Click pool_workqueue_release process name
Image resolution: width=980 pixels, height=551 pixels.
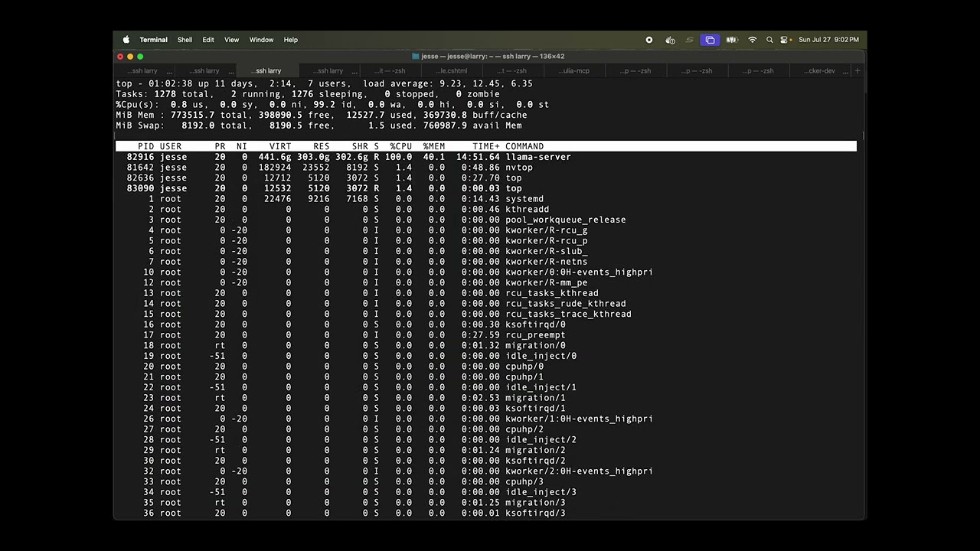click(x=566, y=220)
